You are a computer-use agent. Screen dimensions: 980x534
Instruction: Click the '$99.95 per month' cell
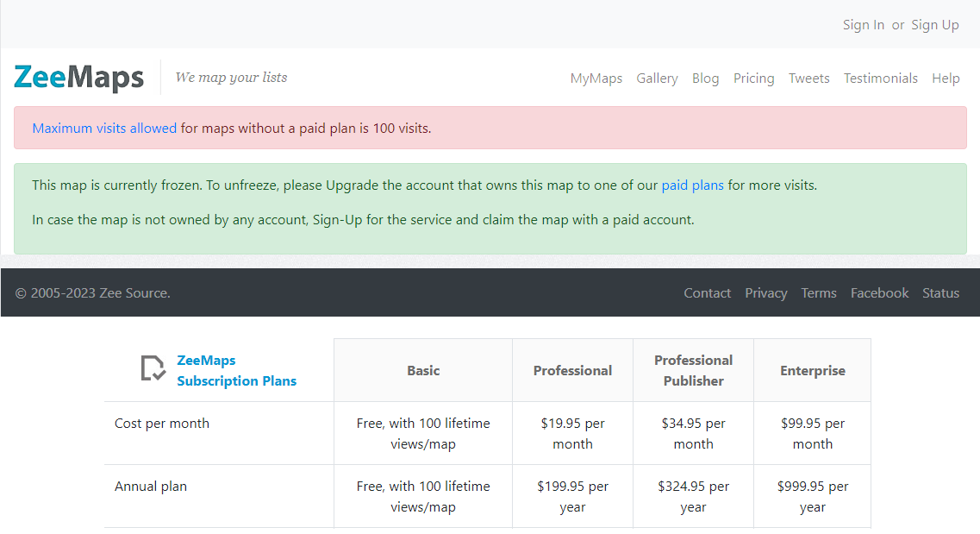[813, 433]
